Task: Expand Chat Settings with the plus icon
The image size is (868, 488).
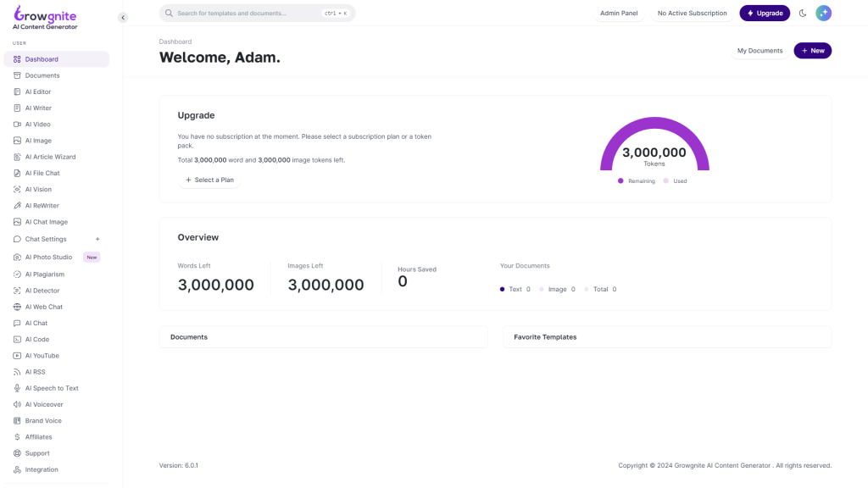Action: 97,239
